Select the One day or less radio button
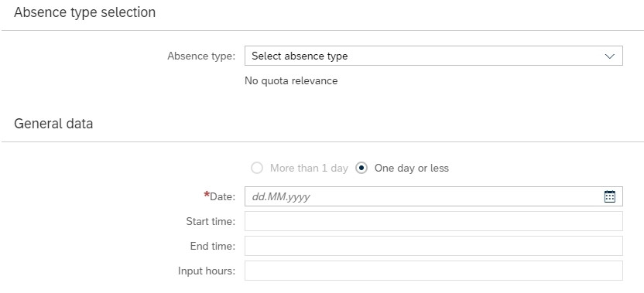The width and height of the screenshot is (644, 293). point(361,169)
